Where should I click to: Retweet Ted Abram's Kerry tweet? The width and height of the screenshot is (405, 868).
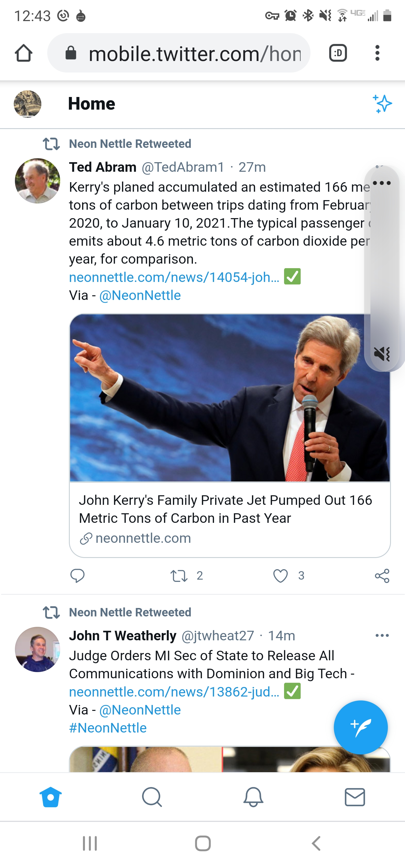[x=179, y=575]
